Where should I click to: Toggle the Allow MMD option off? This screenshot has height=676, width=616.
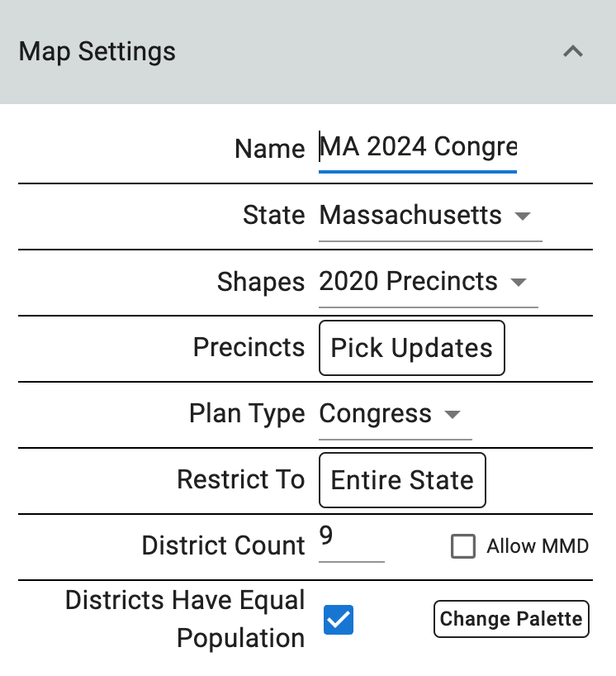(462, 546)
